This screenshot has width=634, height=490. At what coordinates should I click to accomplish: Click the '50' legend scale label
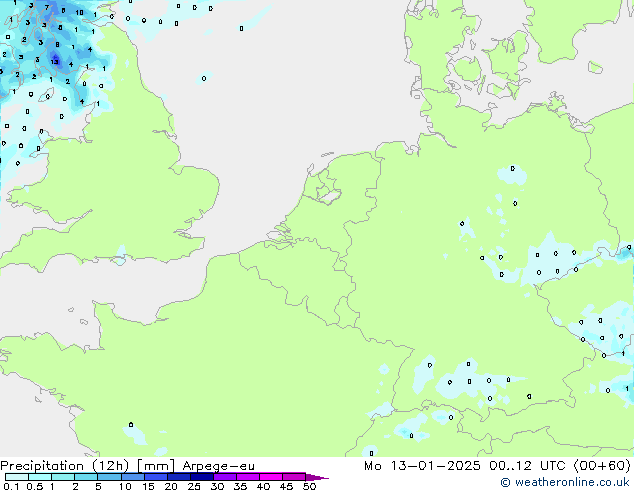(309, 486)
